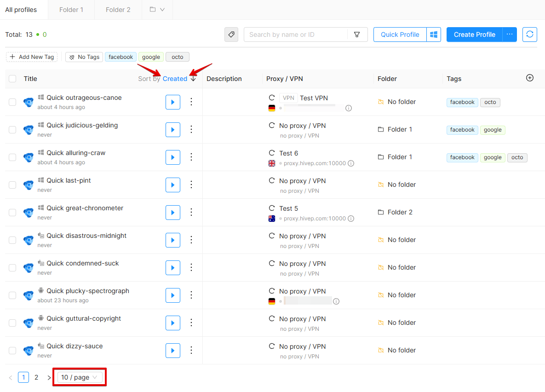Viewport: 545px width, 392px height.
Task: Filter profiles by No Tags
Action: tap(84, 57)
